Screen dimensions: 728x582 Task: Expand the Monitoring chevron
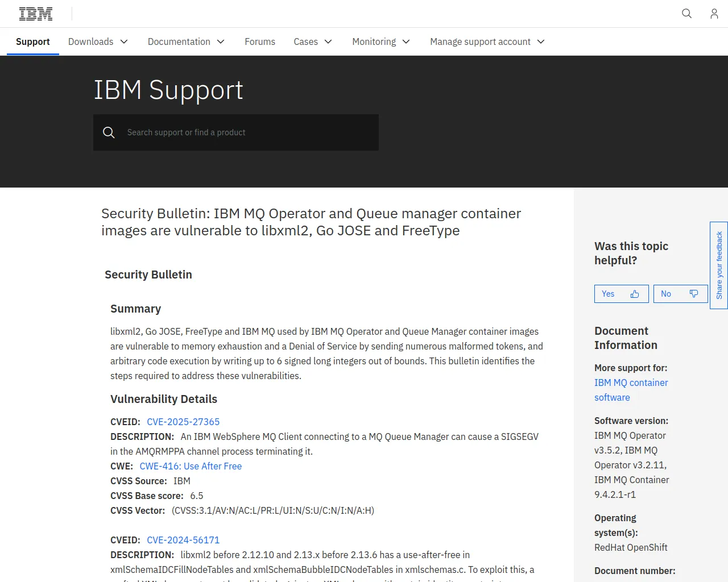406,41
